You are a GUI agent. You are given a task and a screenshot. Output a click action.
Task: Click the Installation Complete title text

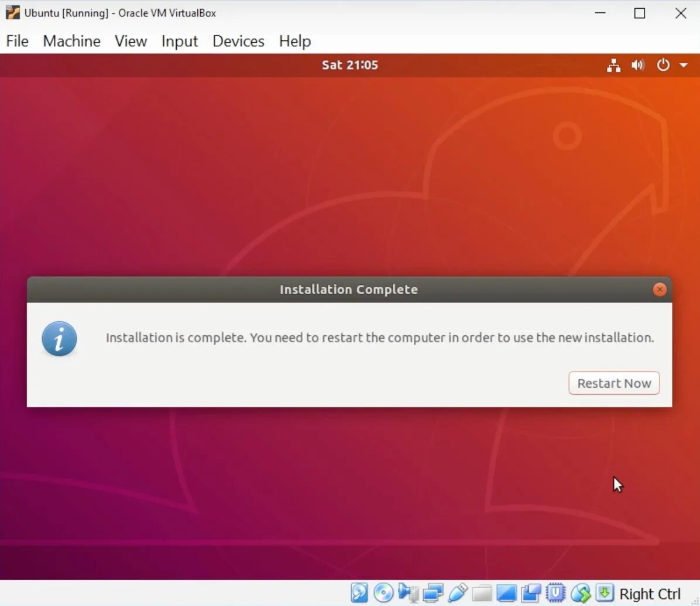(x=349, y=290)
